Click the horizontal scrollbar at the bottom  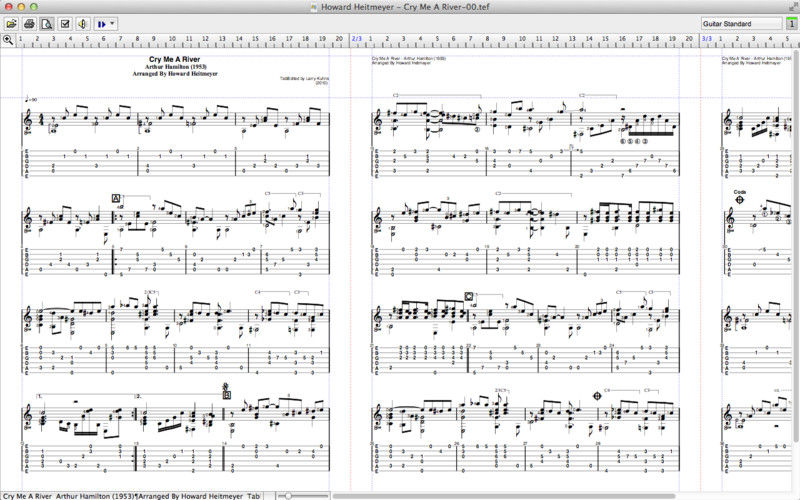click(x=503, y=495)
